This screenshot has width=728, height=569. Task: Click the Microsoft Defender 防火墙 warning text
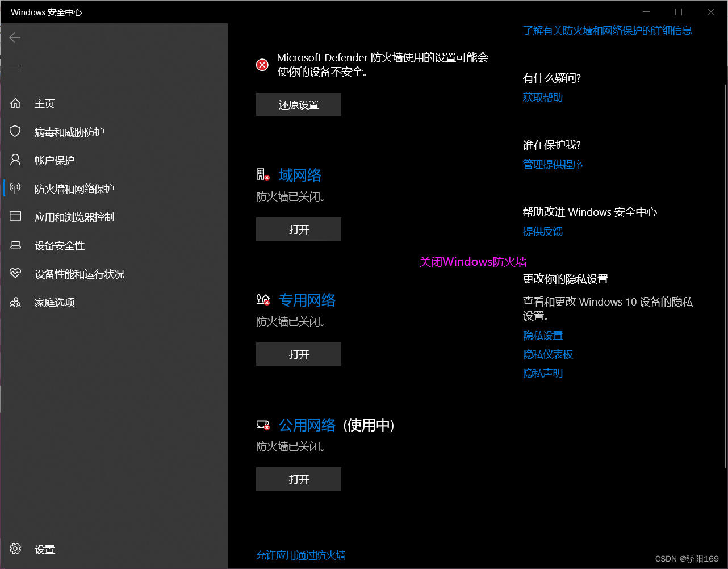(383, 65)
